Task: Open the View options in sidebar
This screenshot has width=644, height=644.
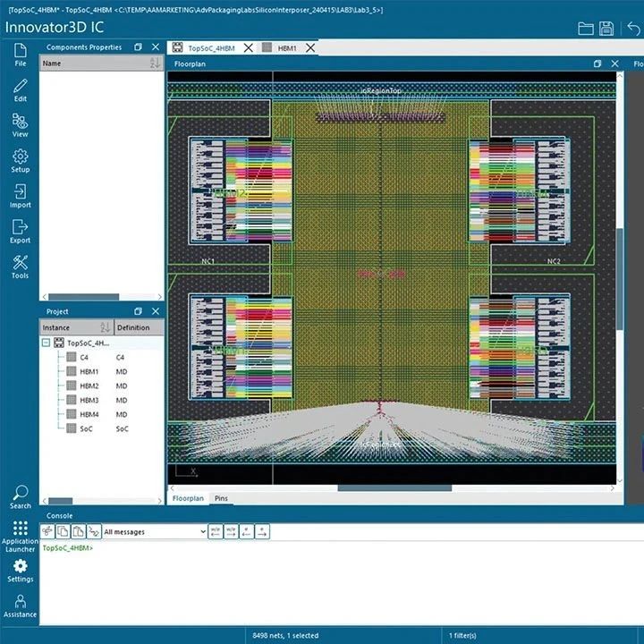Action: 20,125
